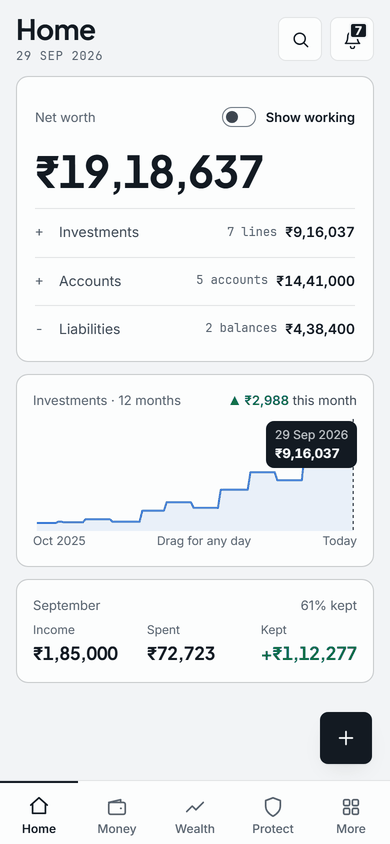Expand the Investments row
The width and height of the screenshot is (390, 844).
[195, 233]
